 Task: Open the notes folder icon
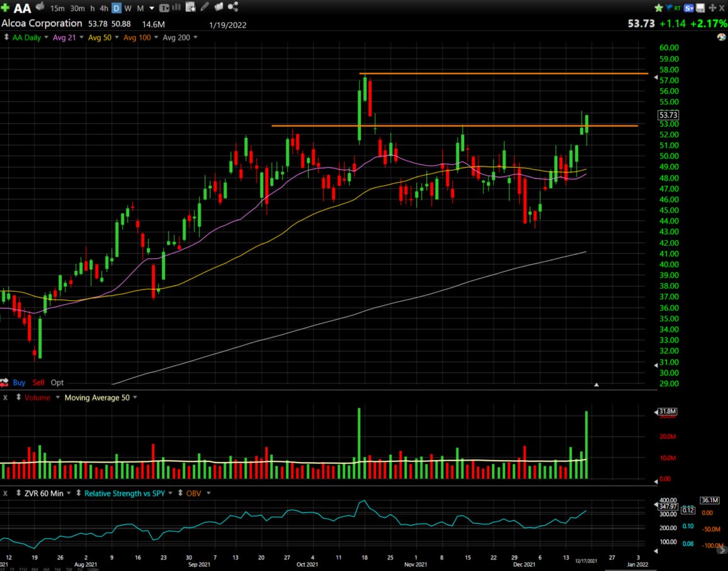(x=219, y=6)
